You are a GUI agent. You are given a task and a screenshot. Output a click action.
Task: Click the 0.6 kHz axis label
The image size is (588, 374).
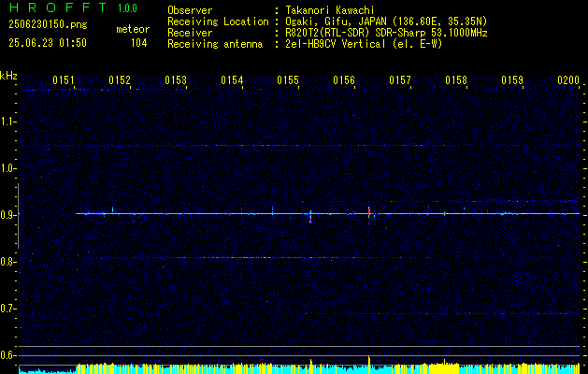(x=7, y=355)
